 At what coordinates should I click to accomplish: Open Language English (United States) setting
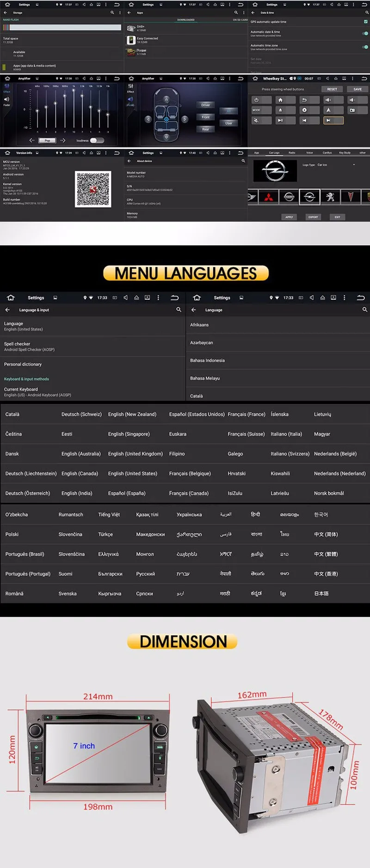[x=92, y=326]
